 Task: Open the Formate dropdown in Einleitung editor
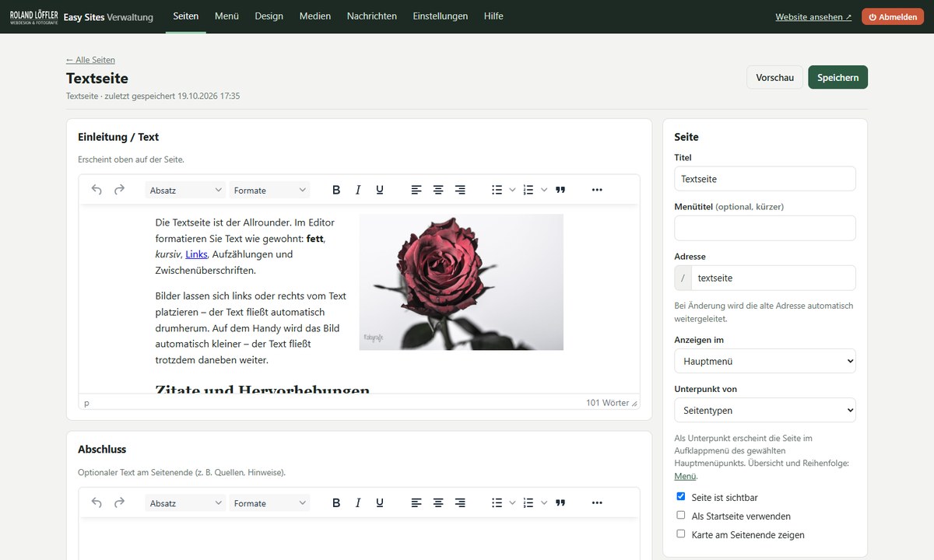point(270,190)
